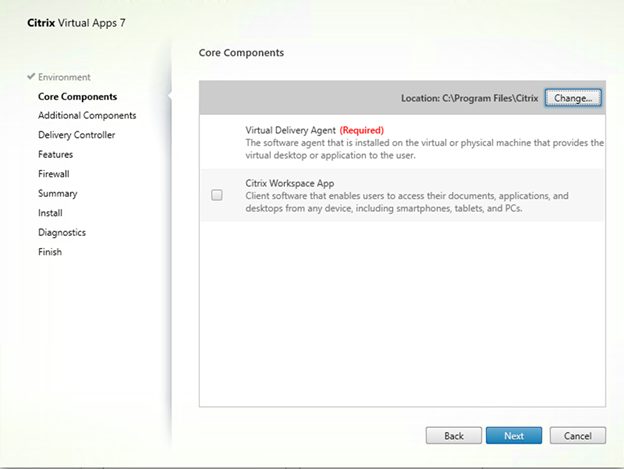Click the Virtual Delivery Agent title
Image resolution: width=624 pixels, height=469 pixels.
(291, 130)
